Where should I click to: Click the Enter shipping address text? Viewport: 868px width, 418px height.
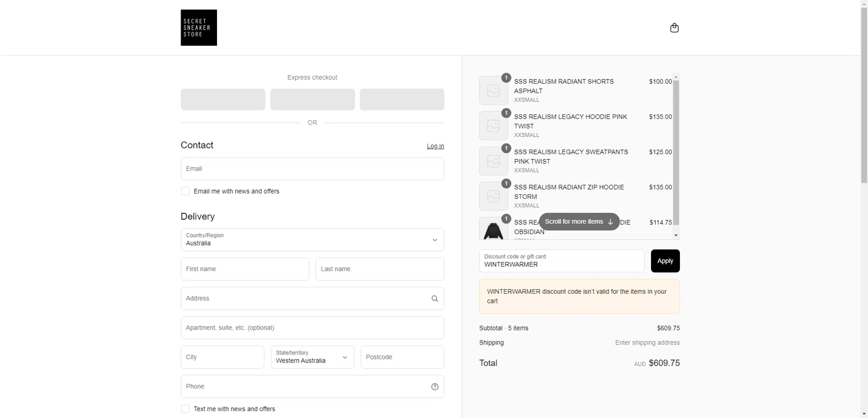[x=648, y=343]
